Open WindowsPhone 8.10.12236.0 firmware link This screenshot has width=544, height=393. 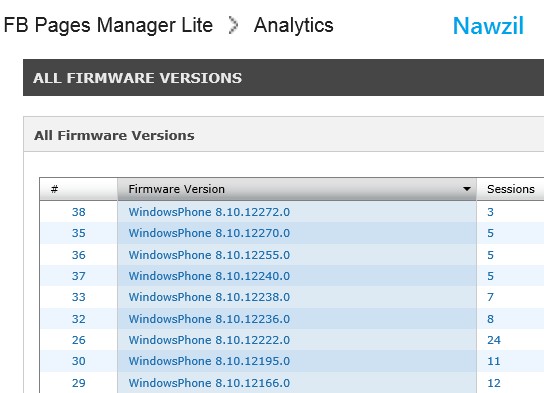pos(209,319)
